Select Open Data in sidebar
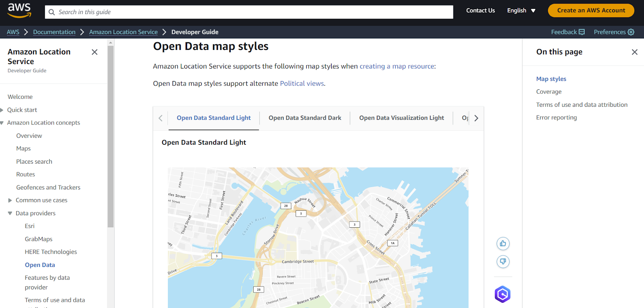 [x=40, y=265]
